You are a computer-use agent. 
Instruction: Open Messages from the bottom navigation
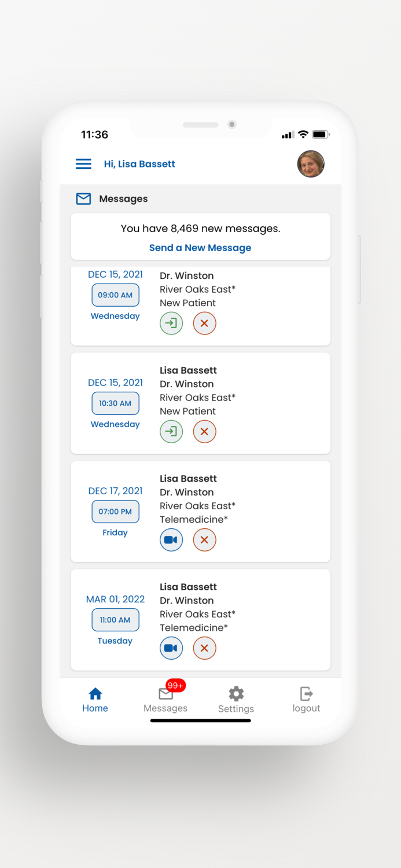165,700
